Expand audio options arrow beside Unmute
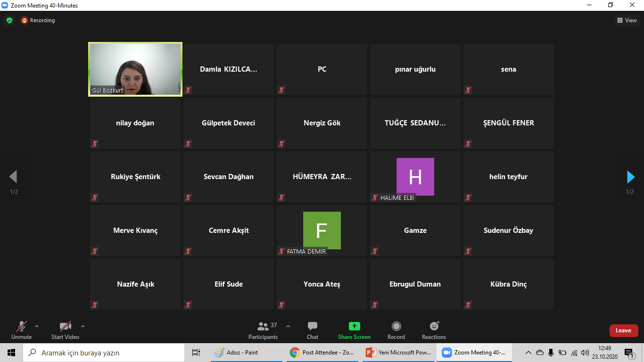Image resolution: width=644 pixels, height=362 pixels. (37, 326)
